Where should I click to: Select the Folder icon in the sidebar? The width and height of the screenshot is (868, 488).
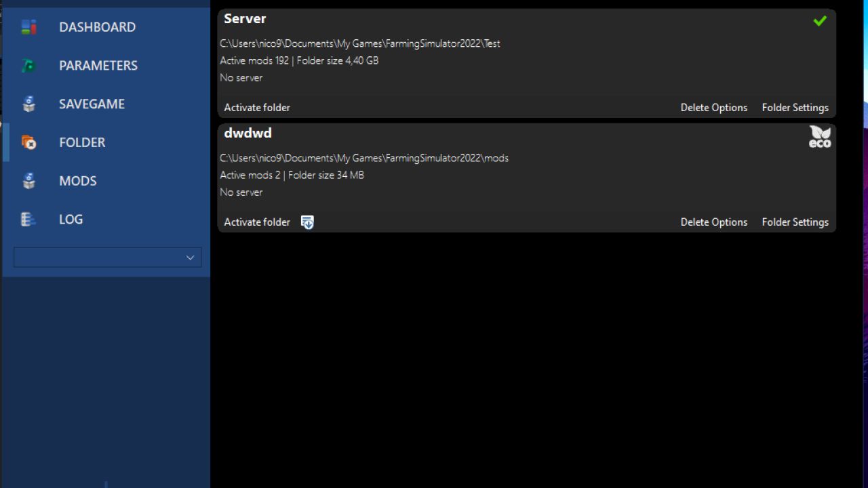click(28, 142)
